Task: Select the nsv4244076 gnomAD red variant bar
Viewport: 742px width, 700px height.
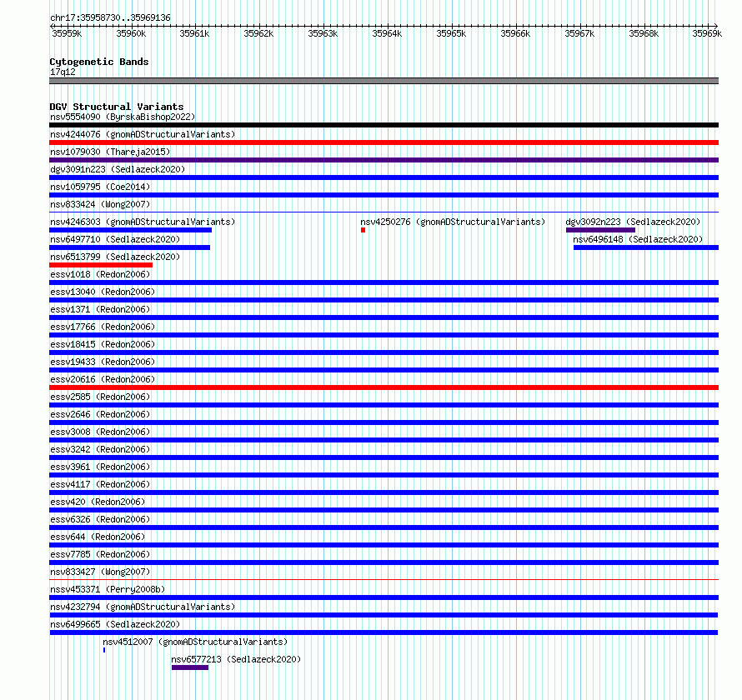Action: [384, 142]
